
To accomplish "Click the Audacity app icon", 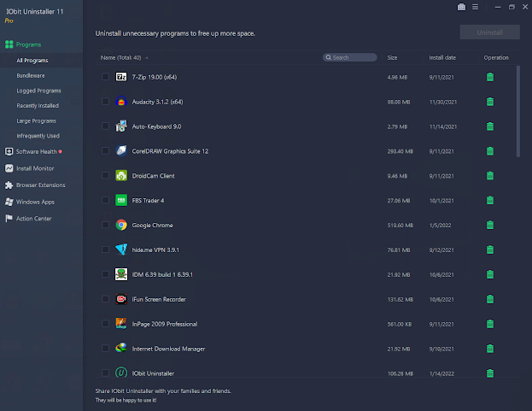I will (121, 102).
